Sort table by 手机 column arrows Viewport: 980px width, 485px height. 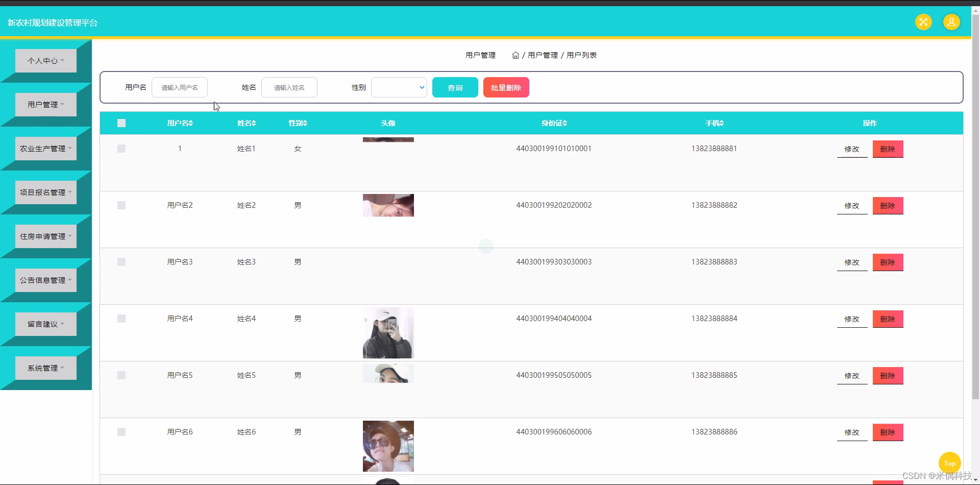point(722,123)
